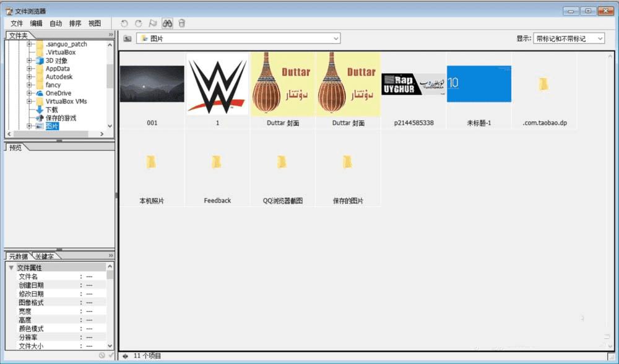Click the toggle-panels arrow icon in the status bar
Screen dimensions: 619x364
(x=126, y=356)
